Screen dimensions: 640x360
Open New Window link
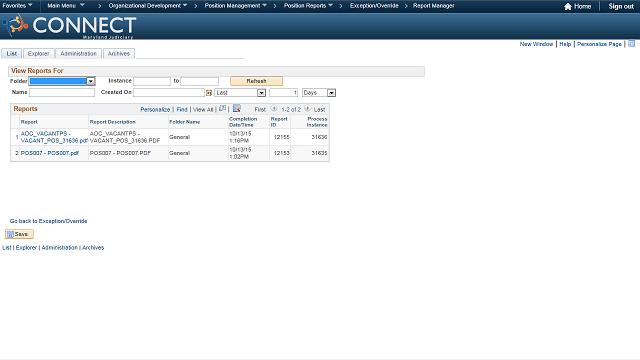coord(536,44)
